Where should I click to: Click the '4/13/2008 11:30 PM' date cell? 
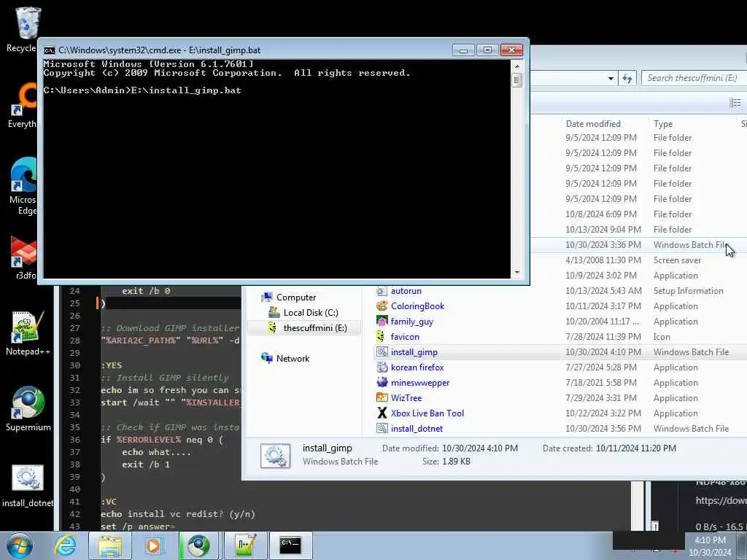coord(603,260)
